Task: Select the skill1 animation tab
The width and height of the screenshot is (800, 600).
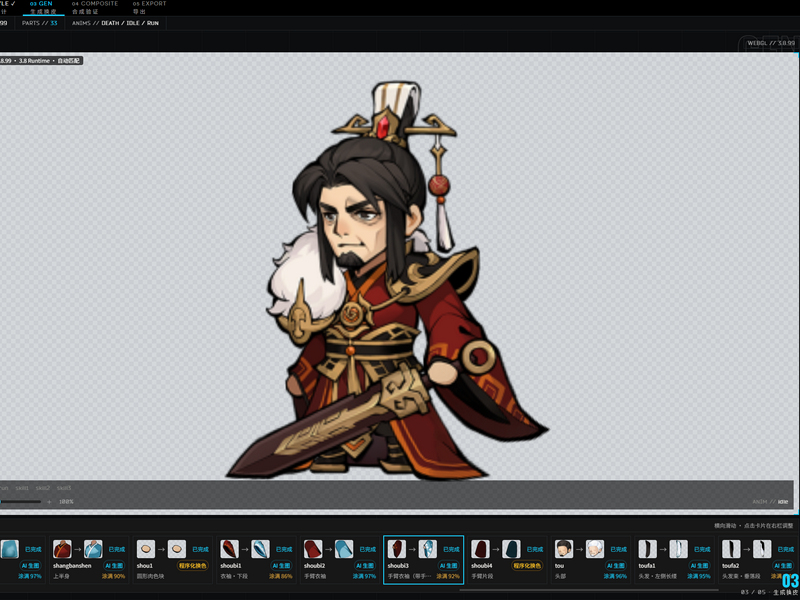Action: tap(22, 488)
